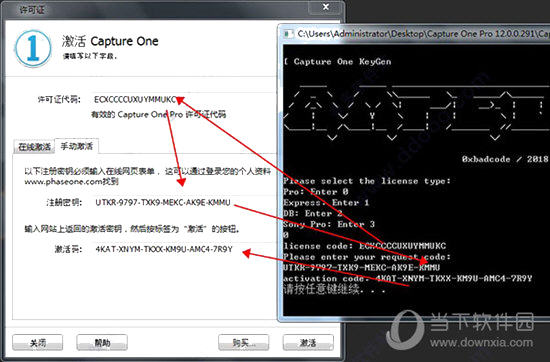Click the 激活码 label
Screen dimensions: 550x362
click(x=68, y=249)
